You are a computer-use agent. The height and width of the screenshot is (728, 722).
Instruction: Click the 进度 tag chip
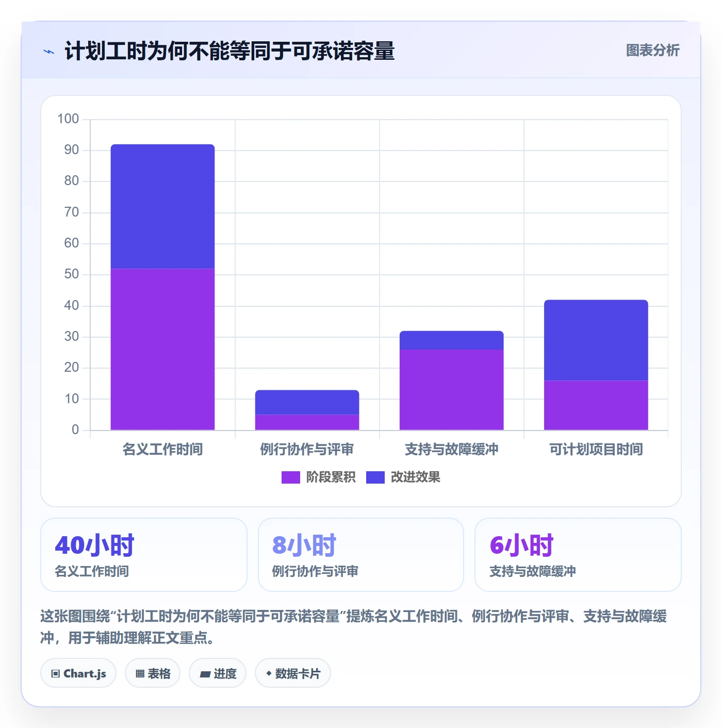(218, 673)
